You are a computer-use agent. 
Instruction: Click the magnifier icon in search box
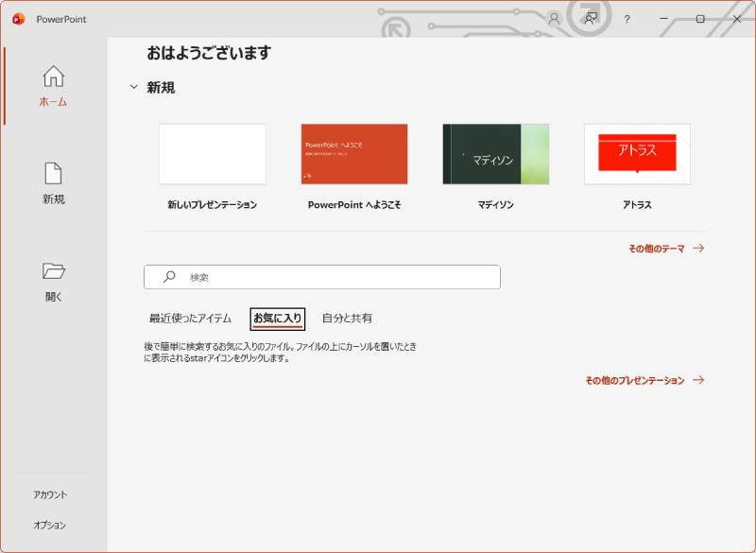(169, 277)
